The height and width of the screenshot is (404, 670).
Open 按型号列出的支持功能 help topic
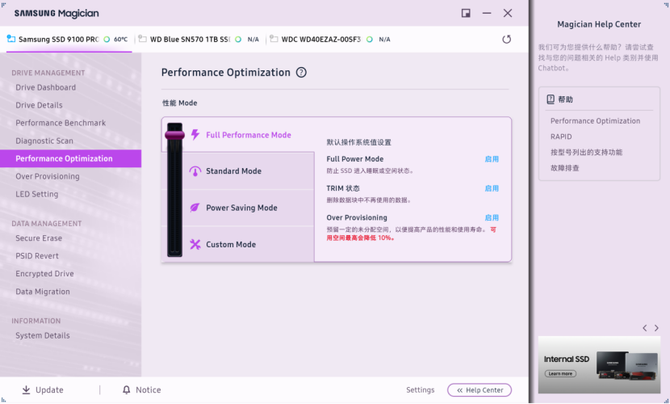[586, 152]
